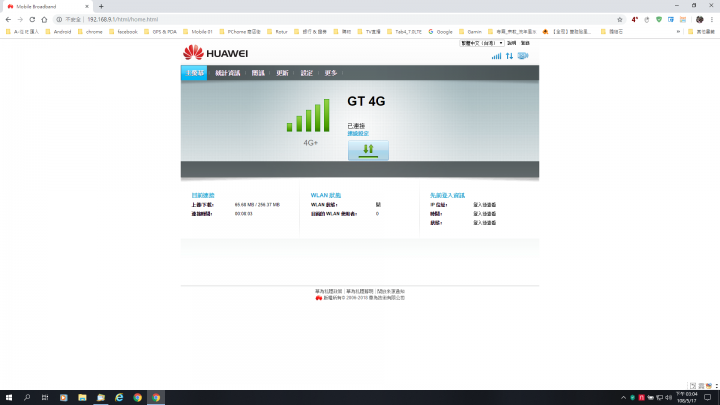Open Task View on the taskbar
This screenshot has width=720, height=405.
click(45, 397)
